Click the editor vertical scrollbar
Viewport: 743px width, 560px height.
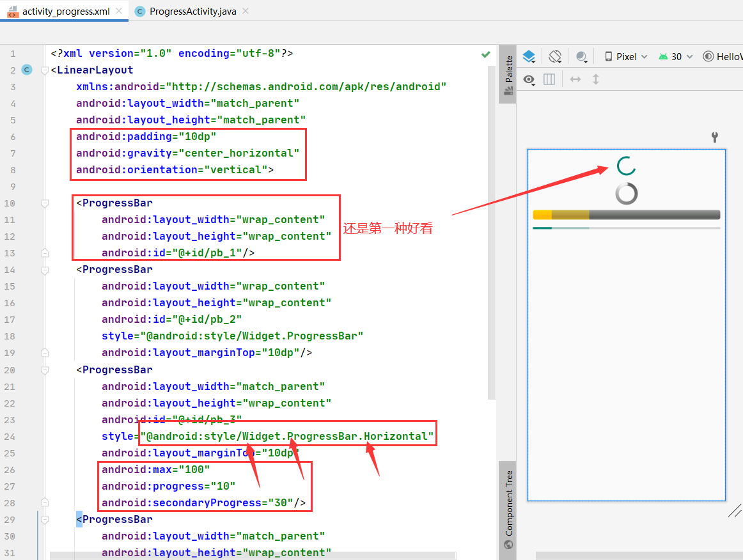[x=491, y=232]
